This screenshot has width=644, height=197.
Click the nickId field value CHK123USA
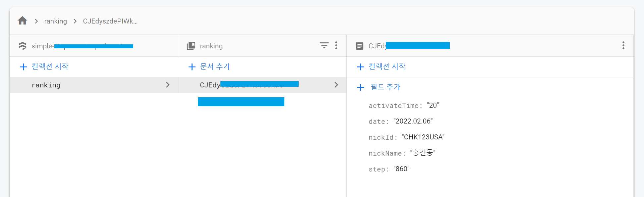[423, 137]
